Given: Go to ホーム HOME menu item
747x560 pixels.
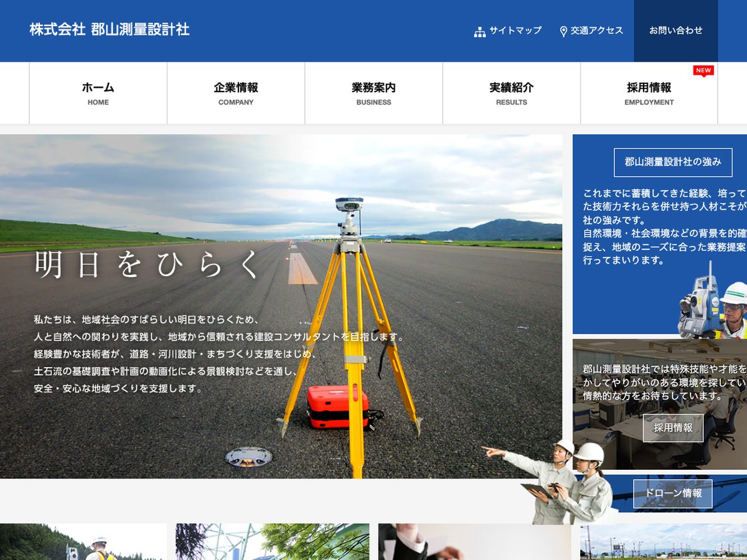Looking at the screenshot, I should [98, 93].
